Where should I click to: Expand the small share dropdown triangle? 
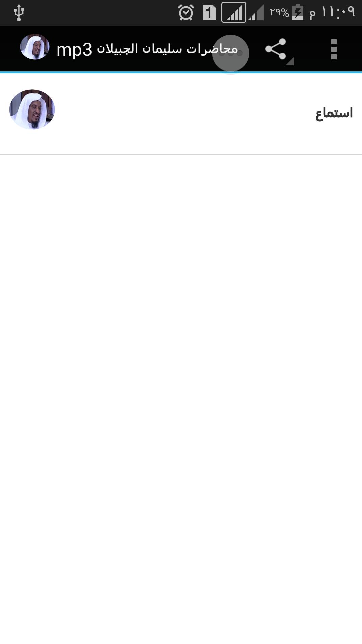290,62
